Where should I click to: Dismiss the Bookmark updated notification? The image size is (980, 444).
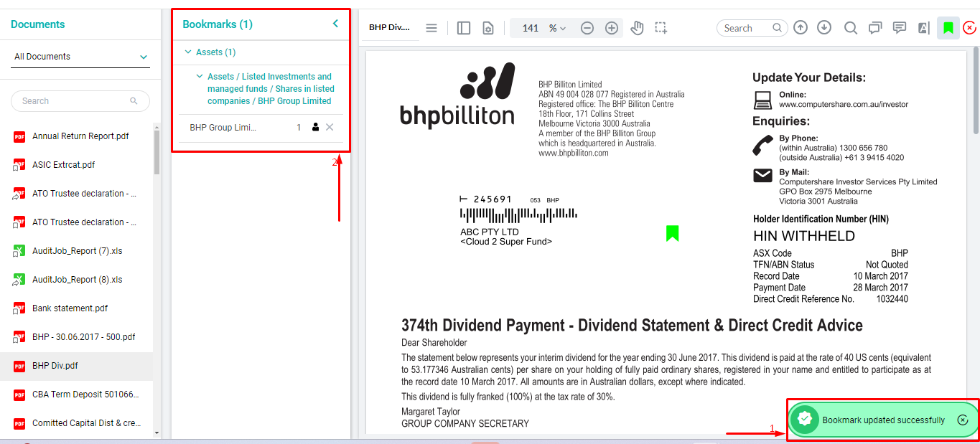[963, 420]
